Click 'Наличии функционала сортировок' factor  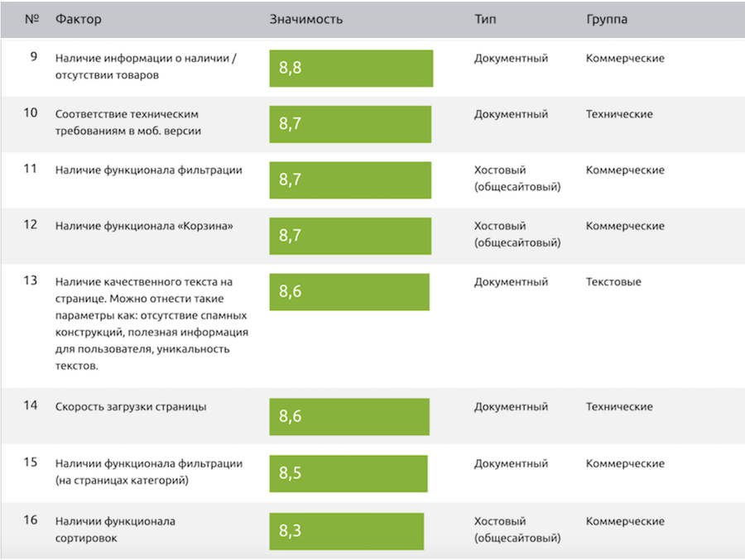pos(115,529)
